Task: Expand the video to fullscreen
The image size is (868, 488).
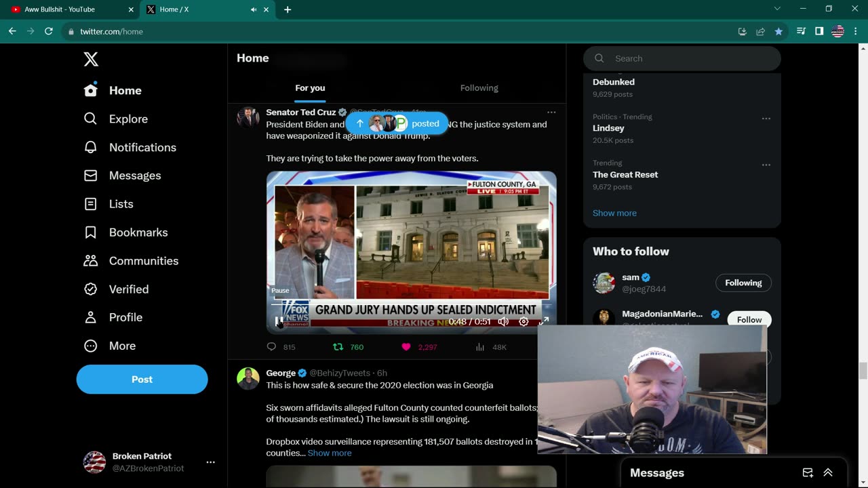Action: point(544,321)
